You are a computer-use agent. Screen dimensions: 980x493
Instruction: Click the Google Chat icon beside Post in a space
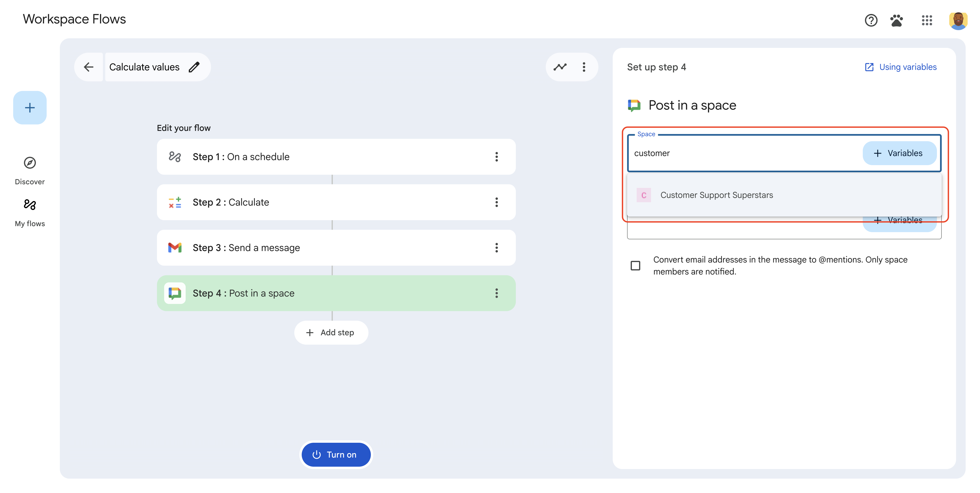635,105
